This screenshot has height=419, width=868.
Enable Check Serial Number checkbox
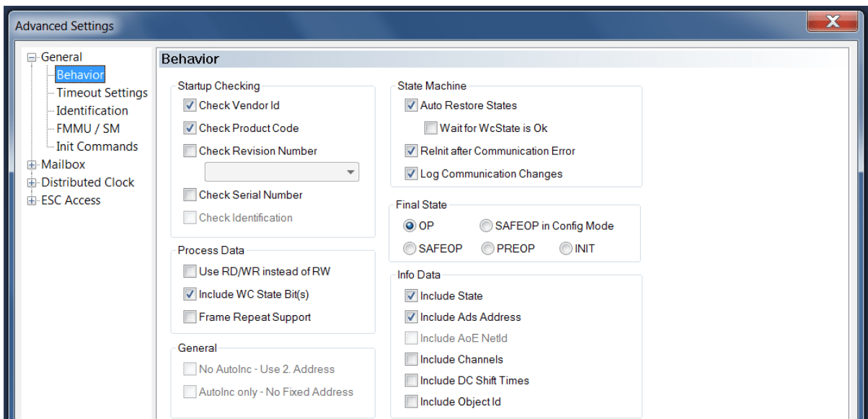[190, 195]
